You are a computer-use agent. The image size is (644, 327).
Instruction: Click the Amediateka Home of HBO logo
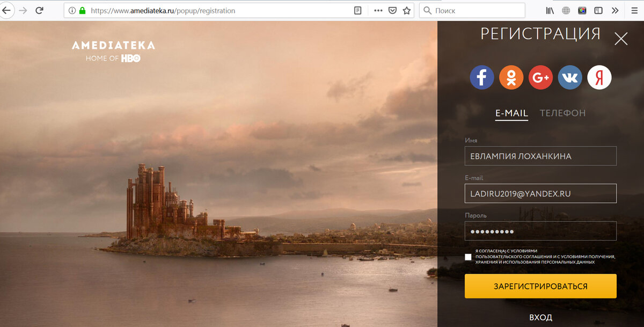113,52
